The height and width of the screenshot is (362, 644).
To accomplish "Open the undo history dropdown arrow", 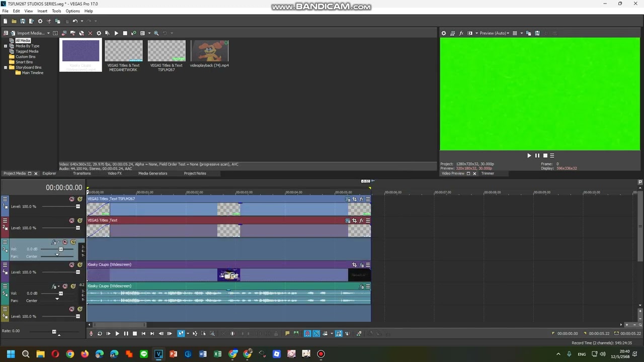I will 81,21.
